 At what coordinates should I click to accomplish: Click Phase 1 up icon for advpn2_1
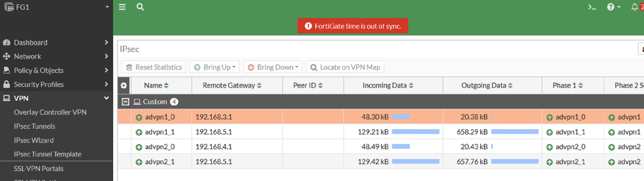pos(549,162)
